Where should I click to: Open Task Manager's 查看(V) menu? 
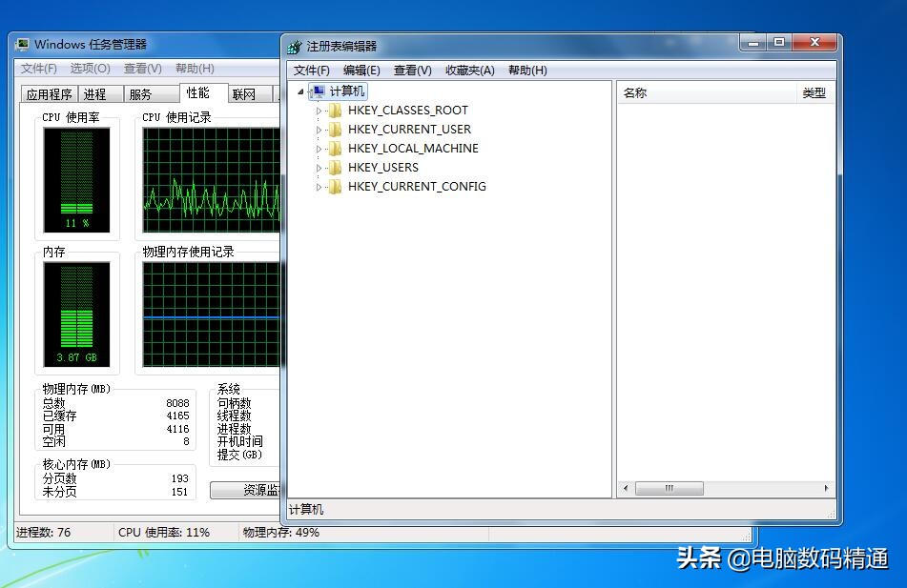(x=143, y=69)
